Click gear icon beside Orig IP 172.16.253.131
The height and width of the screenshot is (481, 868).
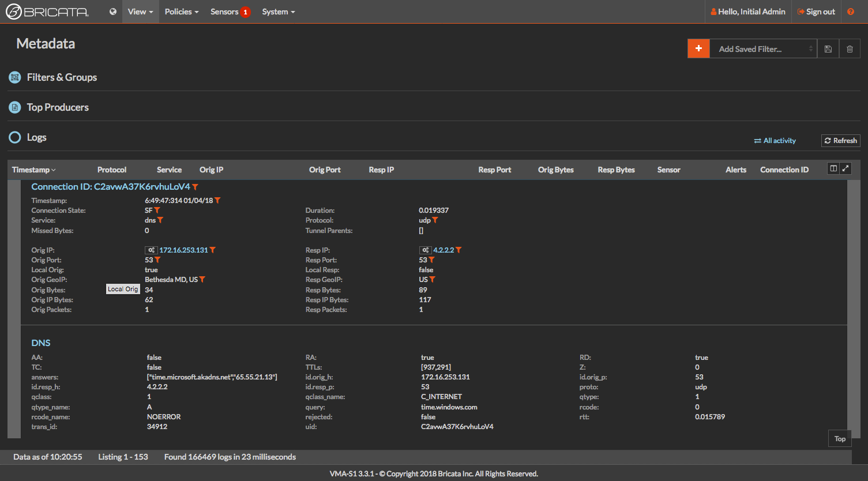pos(151,250)
